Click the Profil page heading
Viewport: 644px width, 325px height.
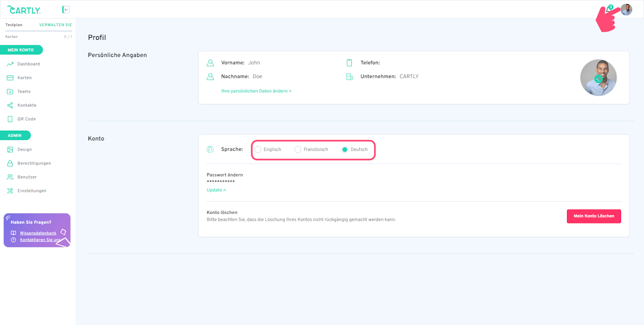click(x=97, y=37)
